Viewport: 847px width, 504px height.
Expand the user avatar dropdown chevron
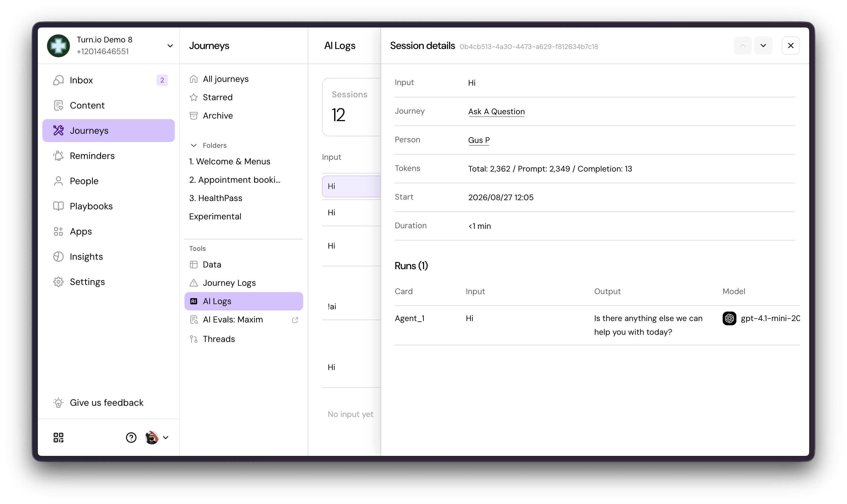point(166,438)
